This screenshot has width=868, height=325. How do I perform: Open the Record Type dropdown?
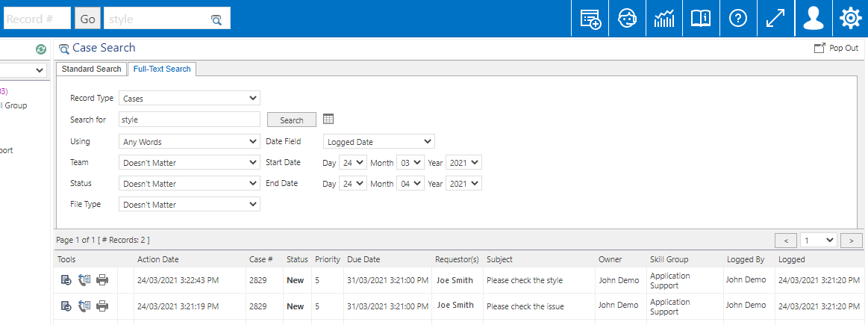(x=190, y=98)
